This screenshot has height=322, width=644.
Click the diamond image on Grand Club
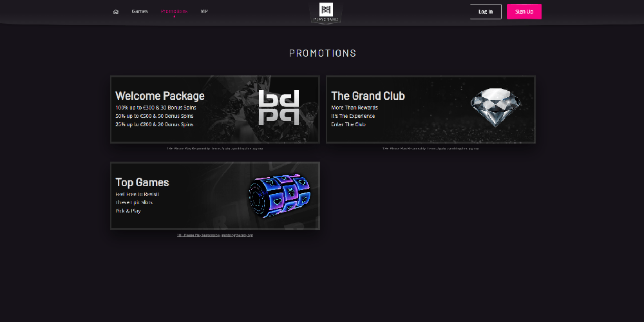tap(495, 107)
